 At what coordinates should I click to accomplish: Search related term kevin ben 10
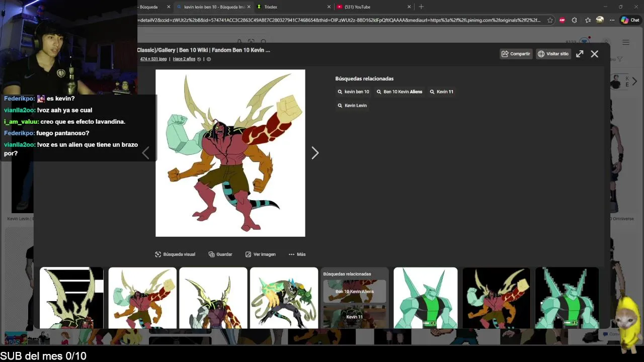(353, 92)
